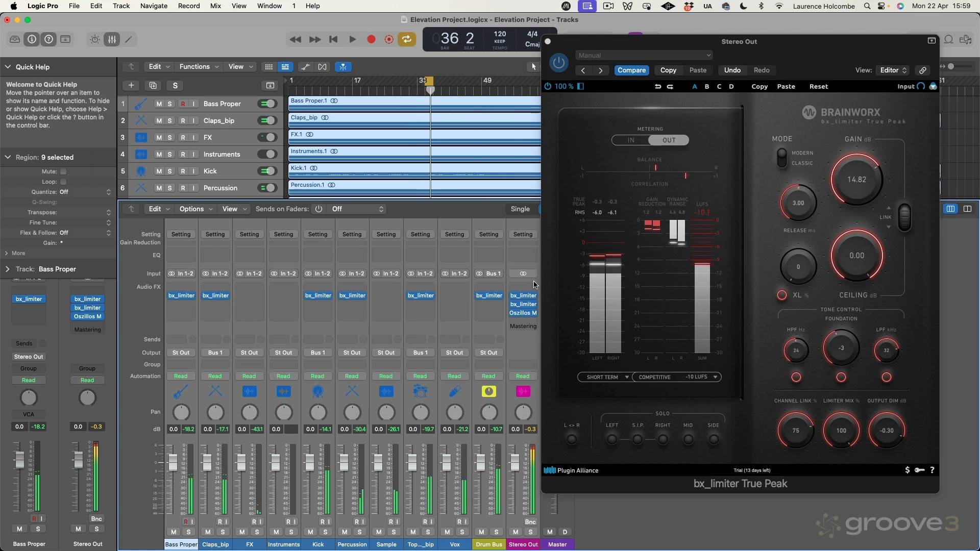Click the Solo S icon above track headers
The width and height of the screenshot is (980, 551).
click(175, 85)
